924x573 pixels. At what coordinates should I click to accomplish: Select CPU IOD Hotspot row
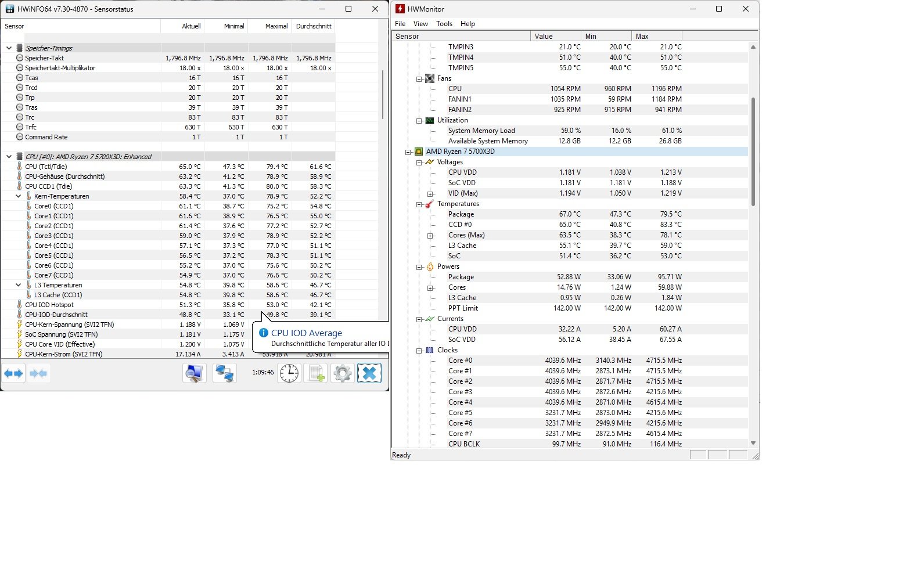coord(168,305)
